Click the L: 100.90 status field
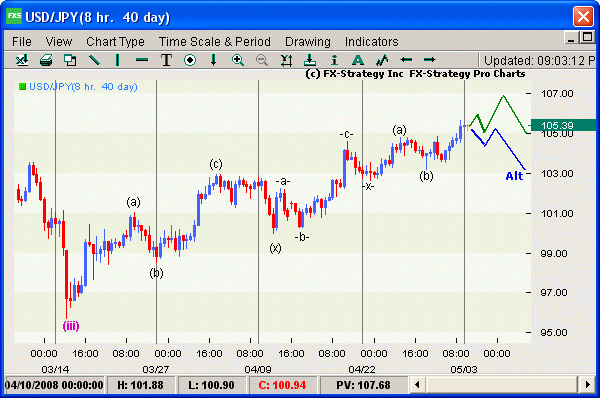600x398 pixels. click(211, 385)
